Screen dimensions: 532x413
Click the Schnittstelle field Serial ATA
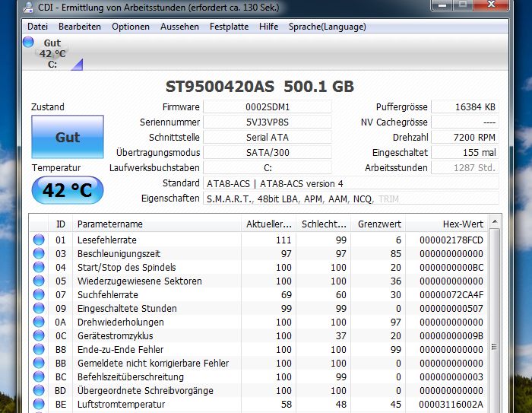268,137
